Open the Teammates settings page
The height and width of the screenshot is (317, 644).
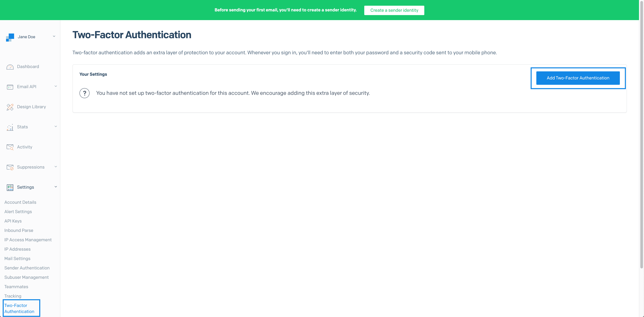(x=16, y=287)
